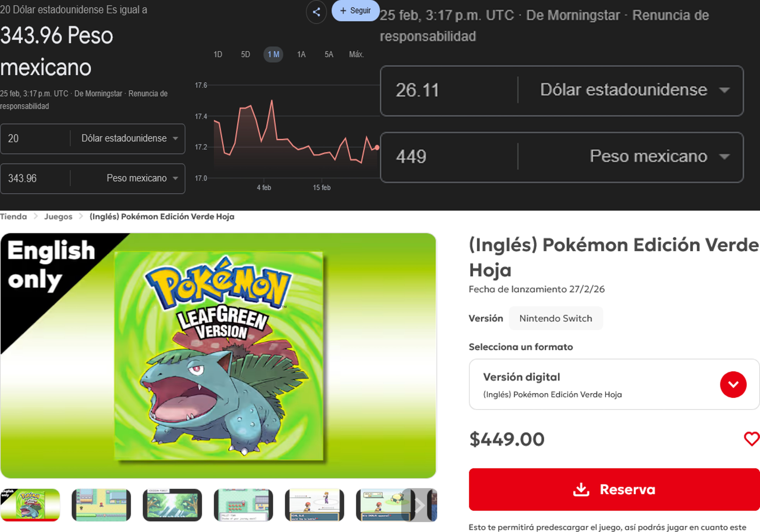Viewport: 760px width, 532px height.
Task: Click the share icon beside Seguir
Action: tap(316, 12)
